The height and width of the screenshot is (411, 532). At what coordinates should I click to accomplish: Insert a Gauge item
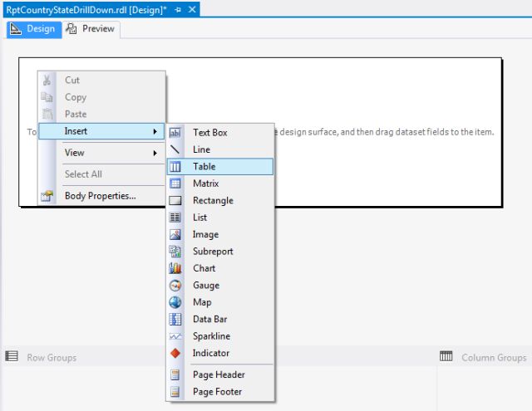click(x=220, y=286)
